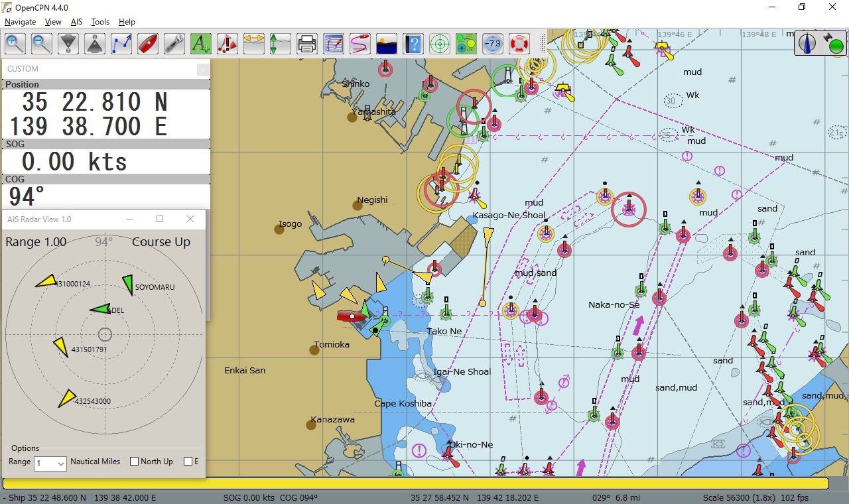Viewport: 849px width, 504px height.
Task: Open Route and Mark Manager icon
Action: (334, 44)
